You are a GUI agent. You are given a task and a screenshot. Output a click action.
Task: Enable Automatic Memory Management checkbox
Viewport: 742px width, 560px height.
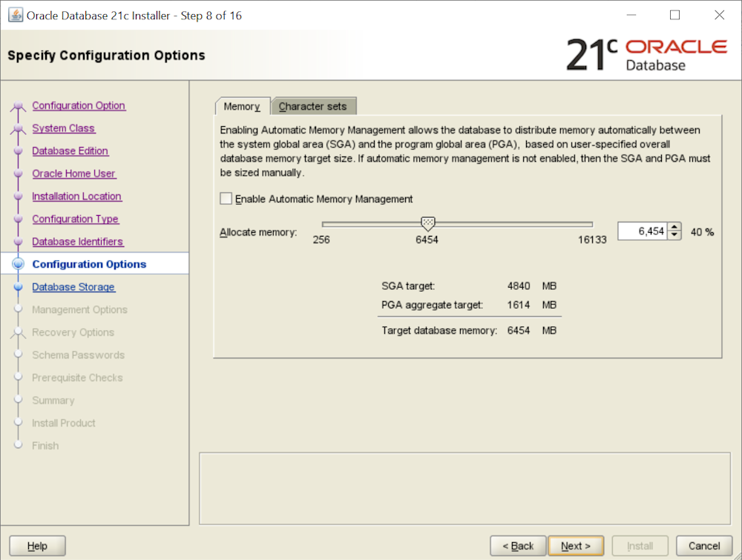click(226, 199)
